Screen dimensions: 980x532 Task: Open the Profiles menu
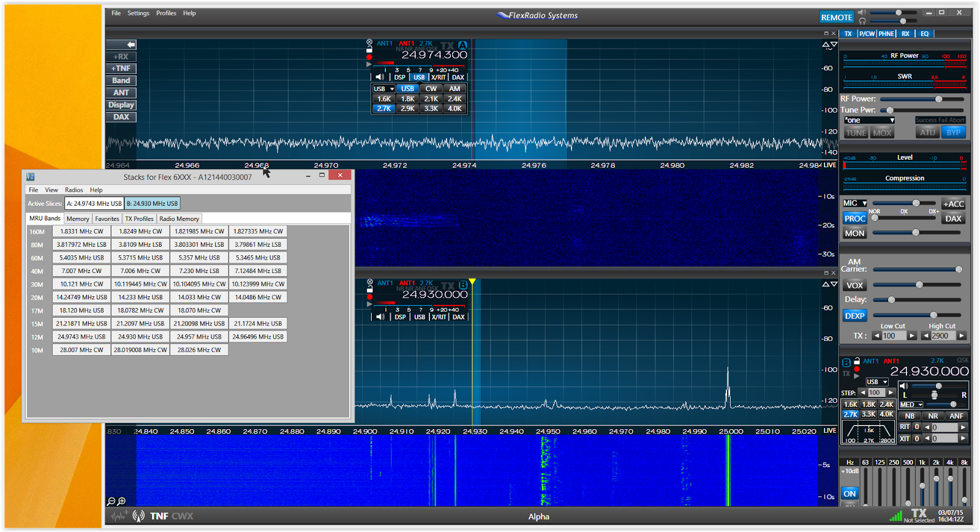click(166, 13)
